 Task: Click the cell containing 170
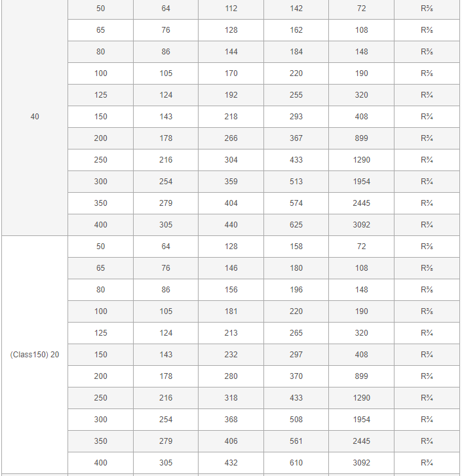click(231, 73)
